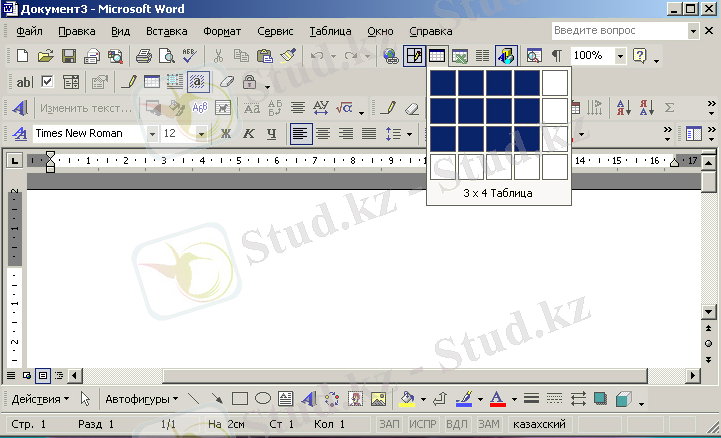Viewport: 721px width, 438px height.
Task: Undo the last action
Action: 317,56
